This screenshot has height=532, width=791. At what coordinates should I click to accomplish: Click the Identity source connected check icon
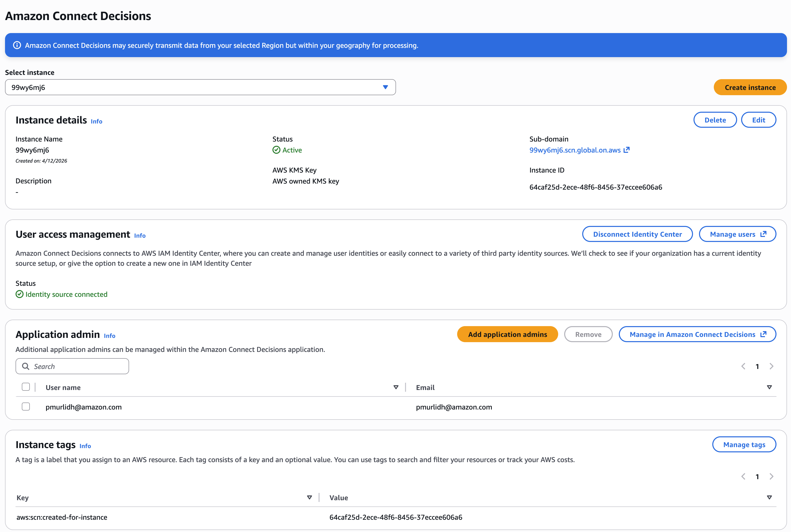(20, 294)
